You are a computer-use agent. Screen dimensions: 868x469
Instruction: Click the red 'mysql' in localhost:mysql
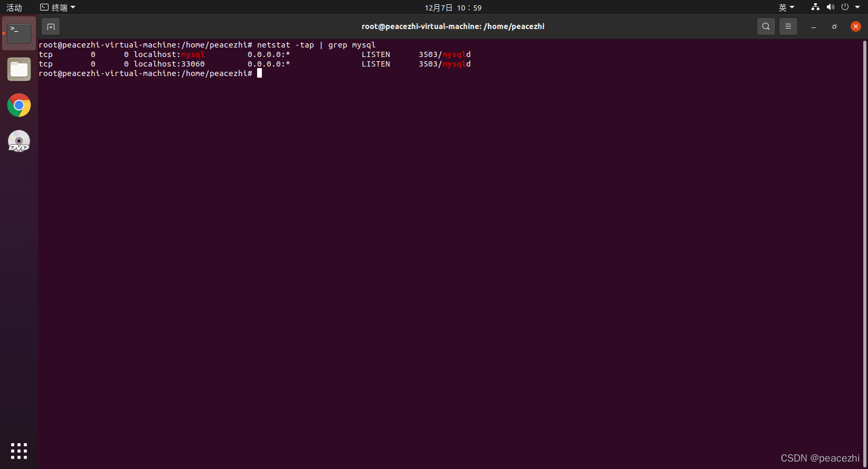pyautogui.click(x=193, y=54)
